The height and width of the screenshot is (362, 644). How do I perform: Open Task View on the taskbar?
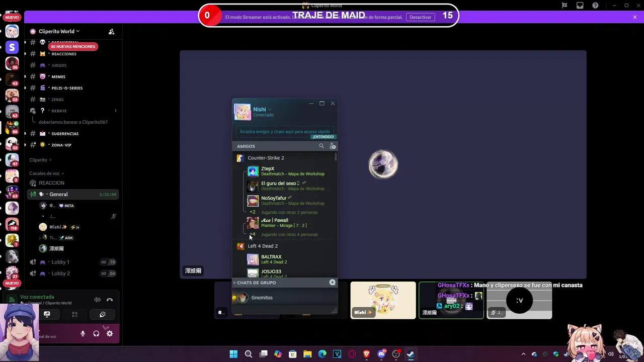(263, 354)
